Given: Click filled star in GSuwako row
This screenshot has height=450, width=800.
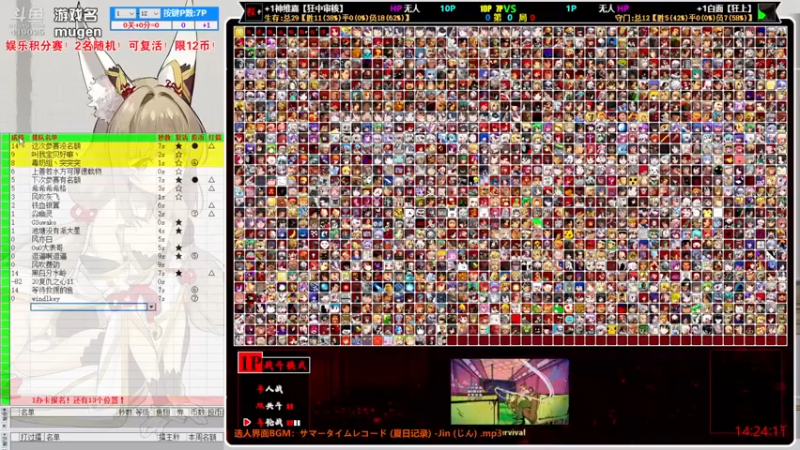Looking at the screenshot, I should pos(179,222).
